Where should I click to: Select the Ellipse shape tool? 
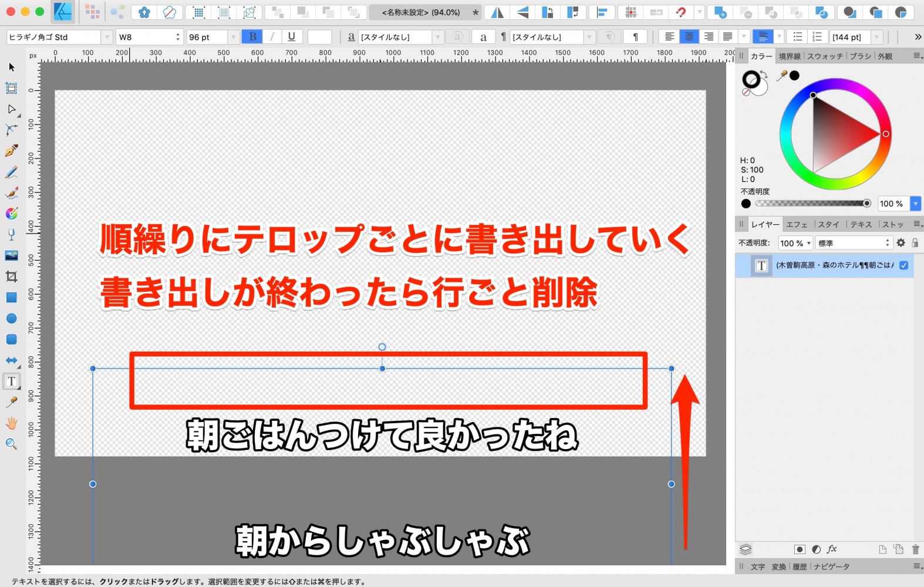[11, 318]
